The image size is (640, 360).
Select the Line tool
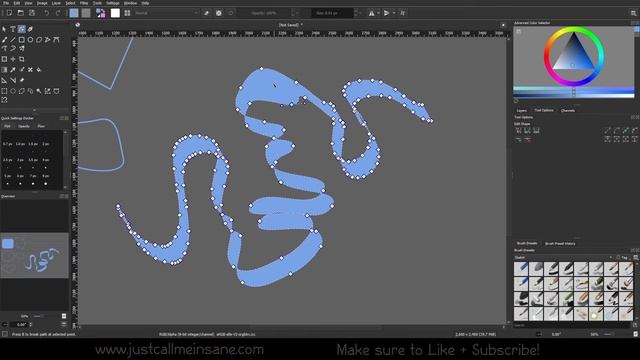13,40
